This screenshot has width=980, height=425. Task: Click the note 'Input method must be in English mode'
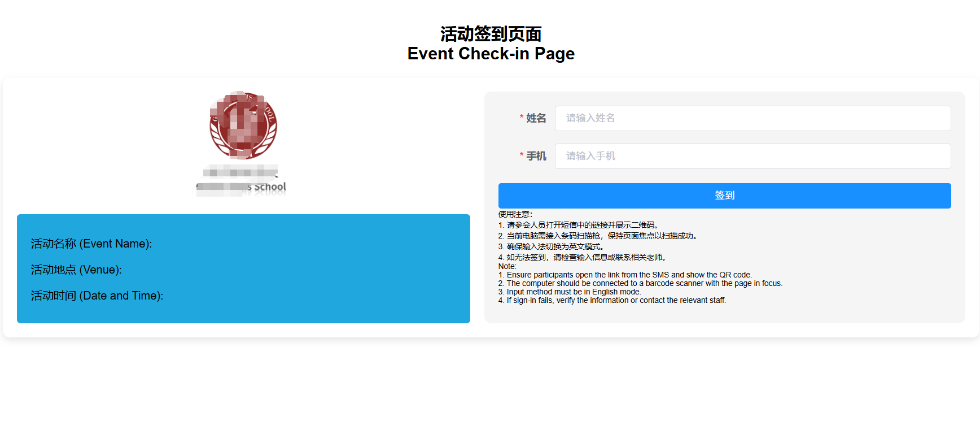click(x=570, y=292)
